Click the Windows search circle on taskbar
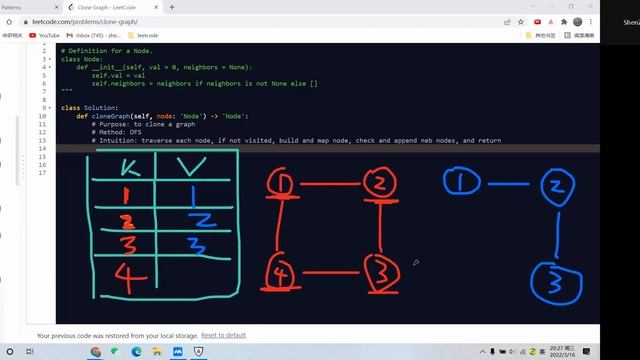 click(x=10, y=351)
